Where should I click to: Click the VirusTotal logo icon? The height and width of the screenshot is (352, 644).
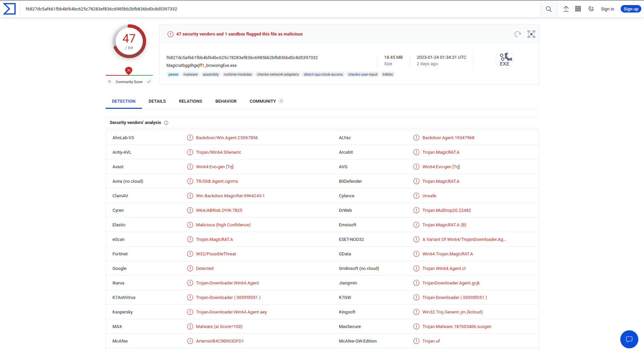(9, 9)
